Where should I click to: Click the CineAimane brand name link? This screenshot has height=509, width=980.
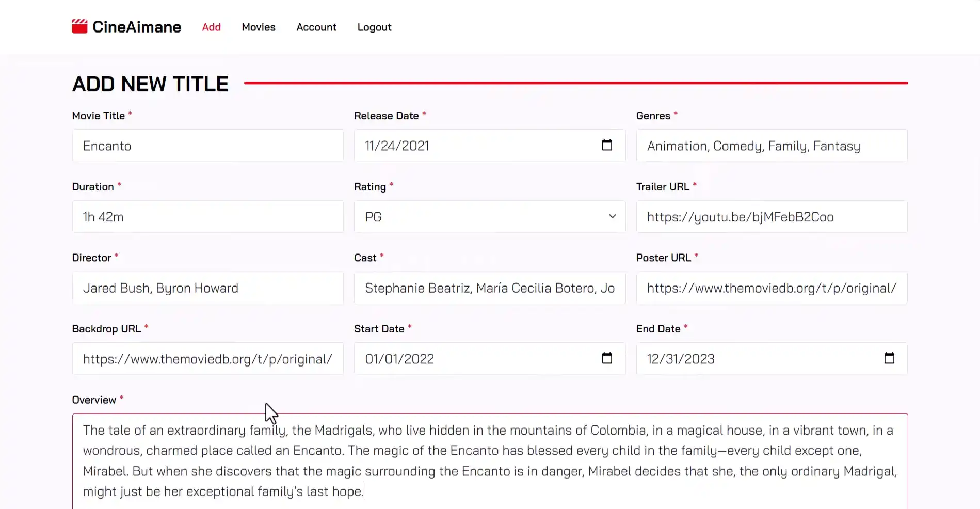[137, 27]
